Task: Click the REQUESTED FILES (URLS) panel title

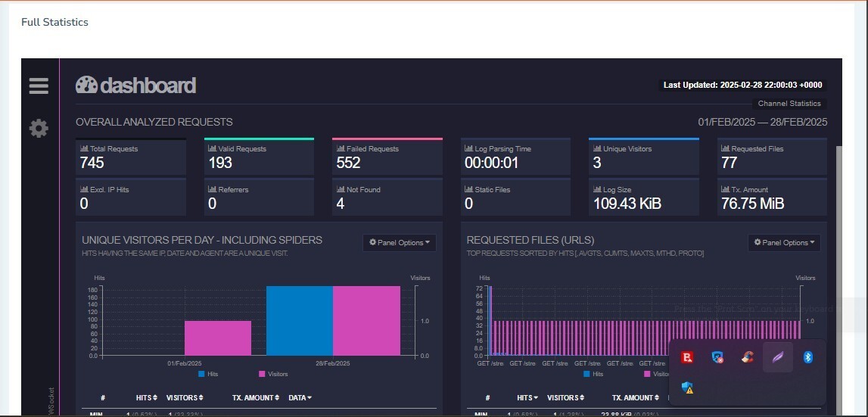Action: pos(530,241)
